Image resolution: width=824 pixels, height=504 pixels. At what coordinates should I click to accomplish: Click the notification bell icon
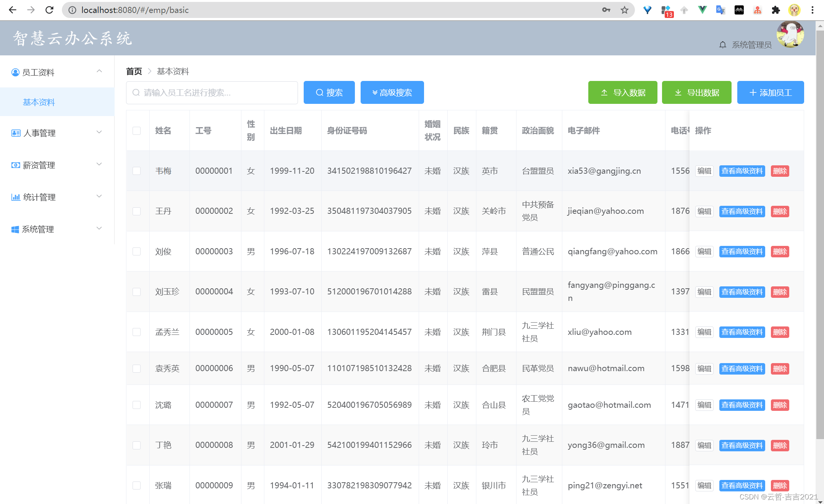pyautogui.click(x=722, y=45)
